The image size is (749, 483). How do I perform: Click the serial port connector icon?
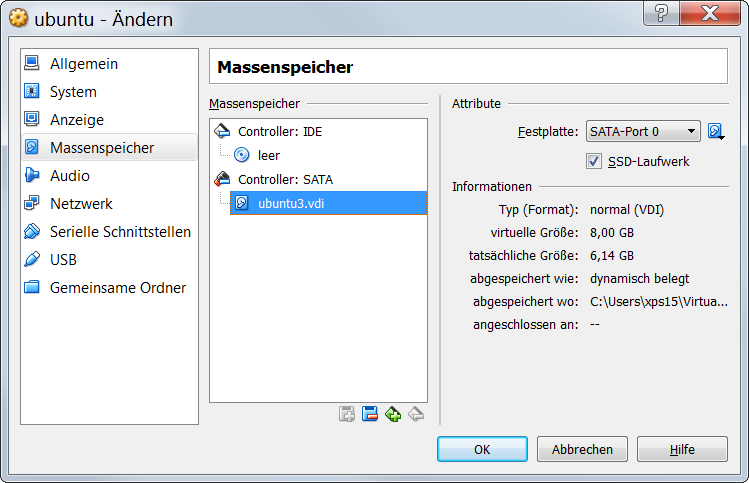(x=32, y=231)
